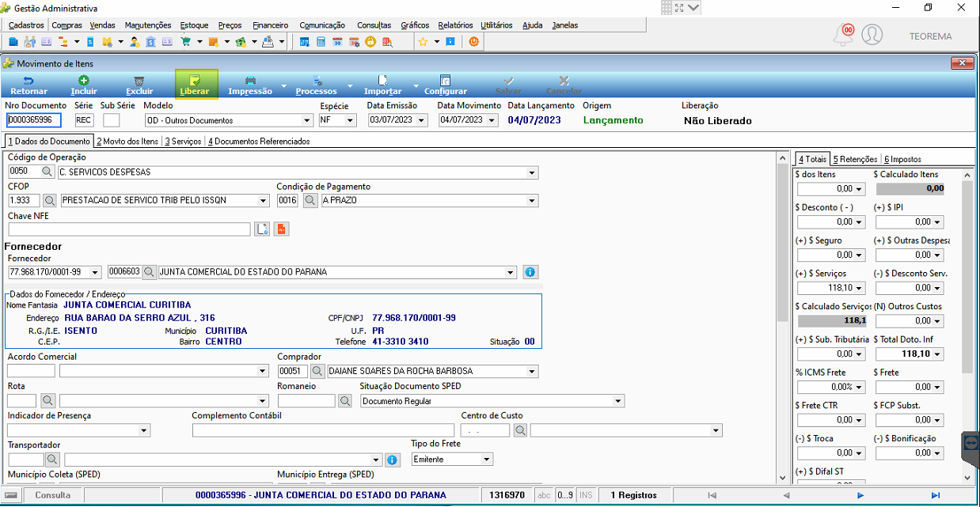Open the Data Emissão date picker
This screenshot has height=507, width=980.
point(422,121)
